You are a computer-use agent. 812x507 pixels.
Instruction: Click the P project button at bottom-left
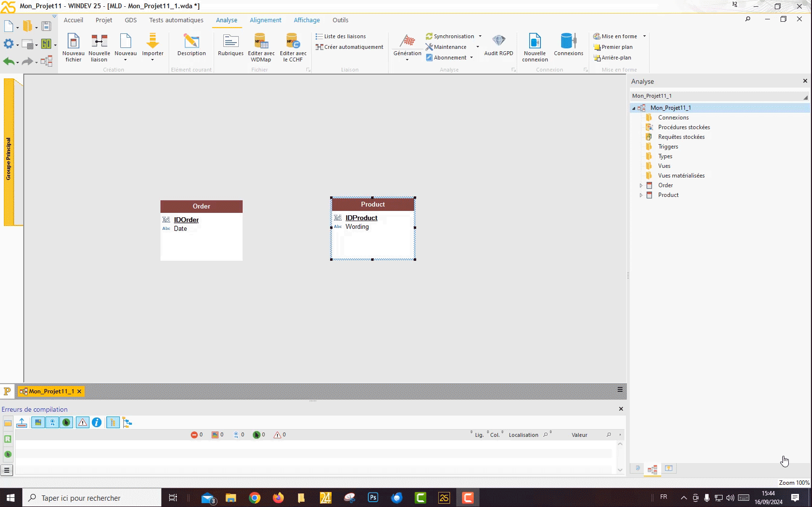click(x=7, y=391)
